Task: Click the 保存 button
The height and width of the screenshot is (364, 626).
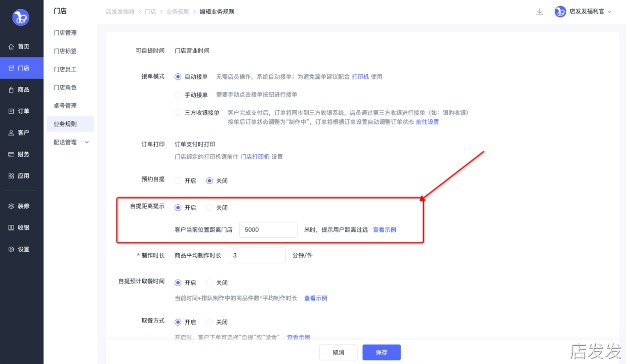Action: [x=382, y=352]
